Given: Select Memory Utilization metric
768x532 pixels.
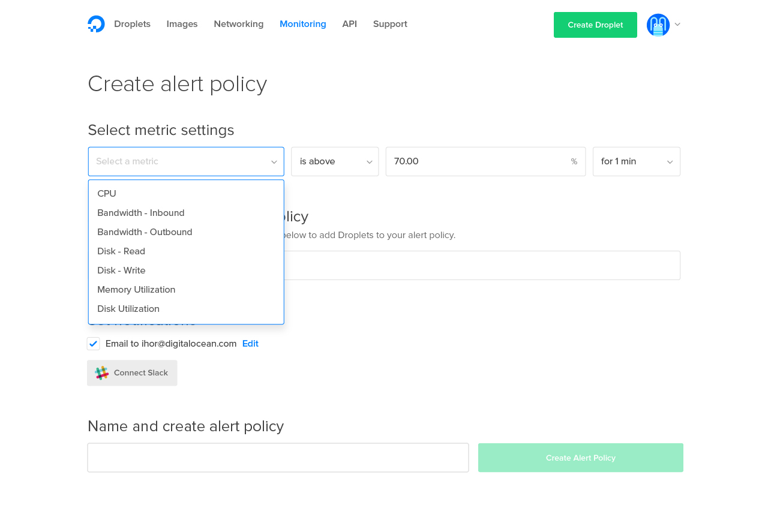Looking at the screenshot, I should click(136, 290).
